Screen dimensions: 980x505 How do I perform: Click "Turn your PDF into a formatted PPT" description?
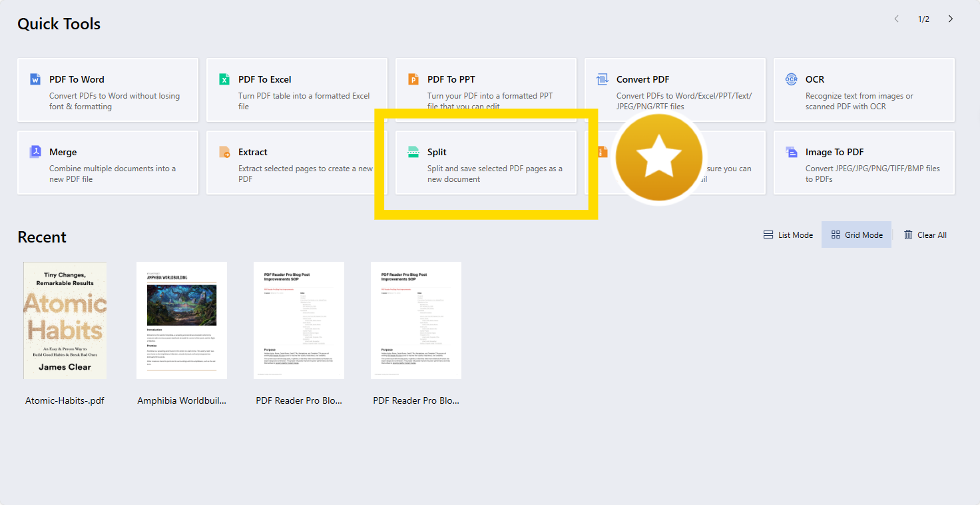(x=490, y=101)
